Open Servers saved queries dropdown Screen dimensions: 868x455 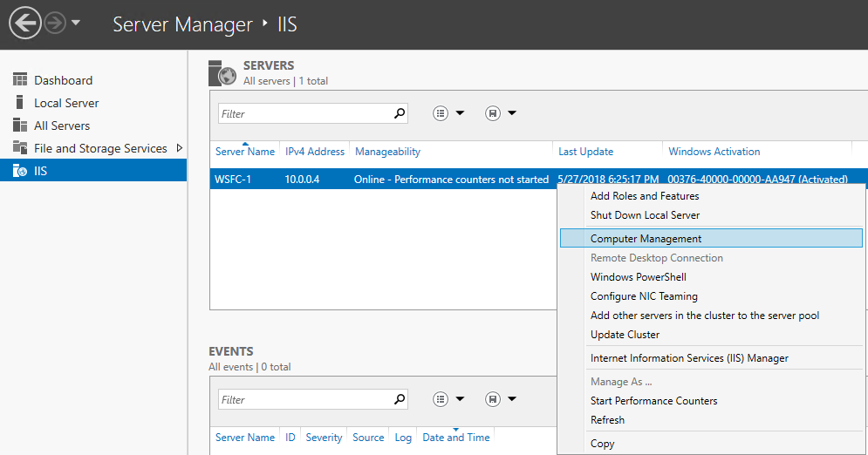(x=502, y=113)
